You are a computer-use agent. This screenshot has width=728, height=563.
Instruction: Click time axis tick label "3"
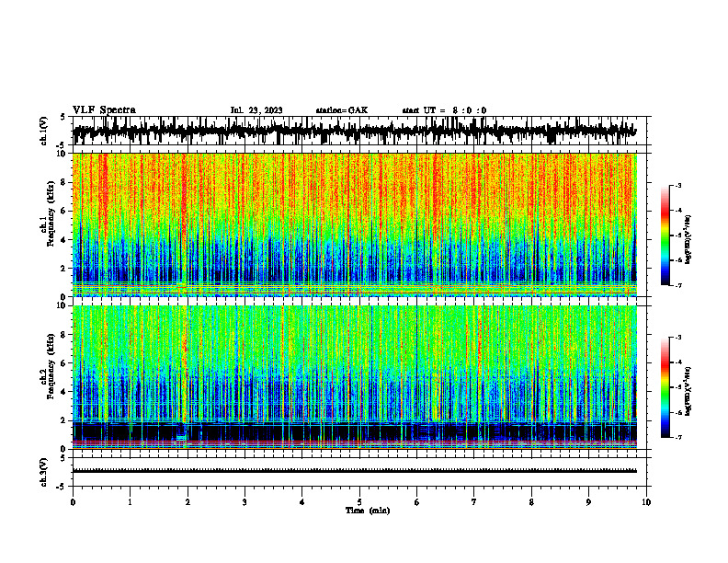245,501
